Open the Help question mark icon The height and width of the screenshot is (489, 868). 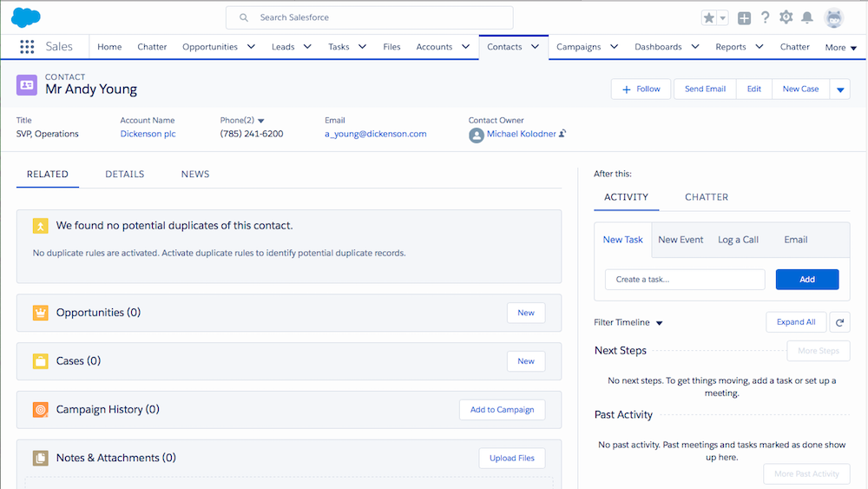tap(765, 17)
